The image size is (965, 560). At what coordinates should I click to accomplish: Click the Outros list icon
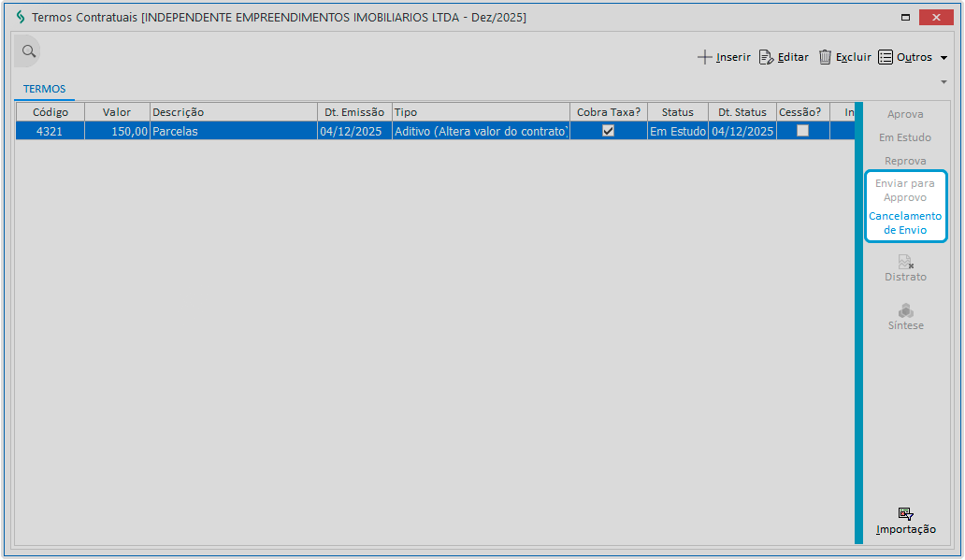pyautogui.click(x=886, y=57)
